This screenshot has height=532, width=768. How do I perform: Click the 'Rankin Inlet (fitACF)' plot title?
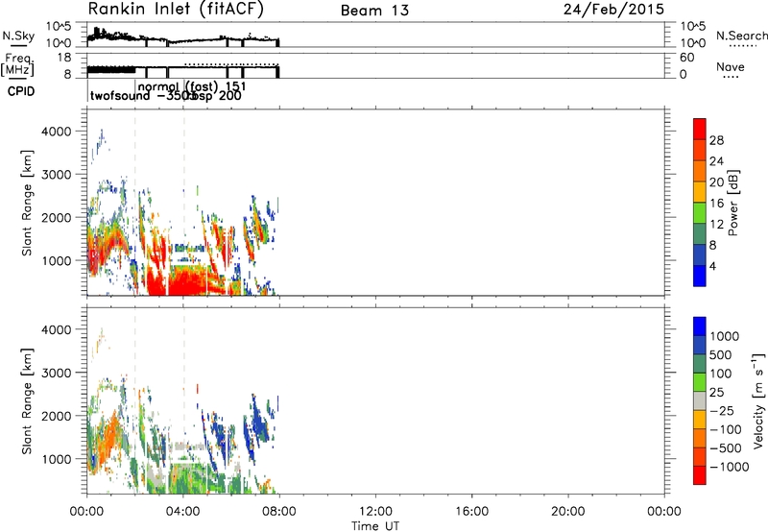click(x=176, y=9)
